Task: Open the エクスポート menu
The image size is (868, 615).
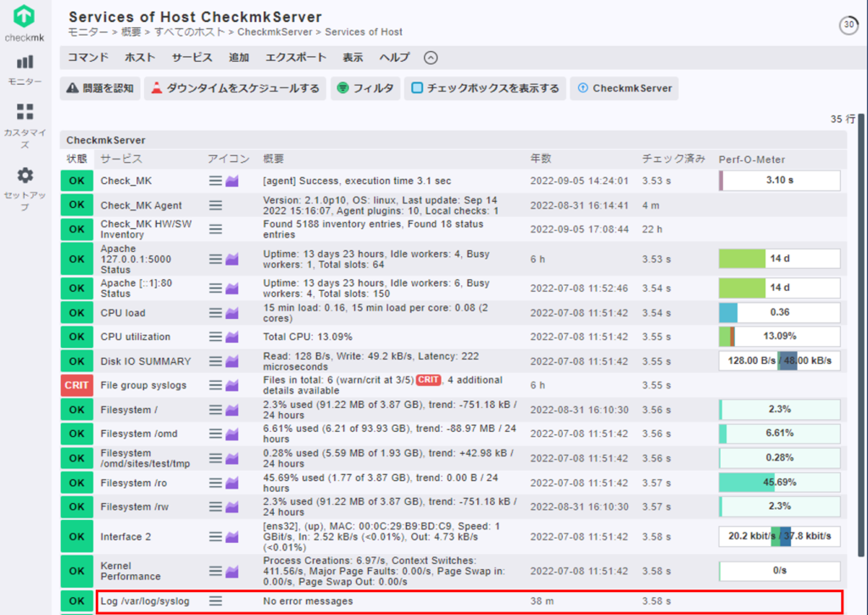Action: pos(296,58)
